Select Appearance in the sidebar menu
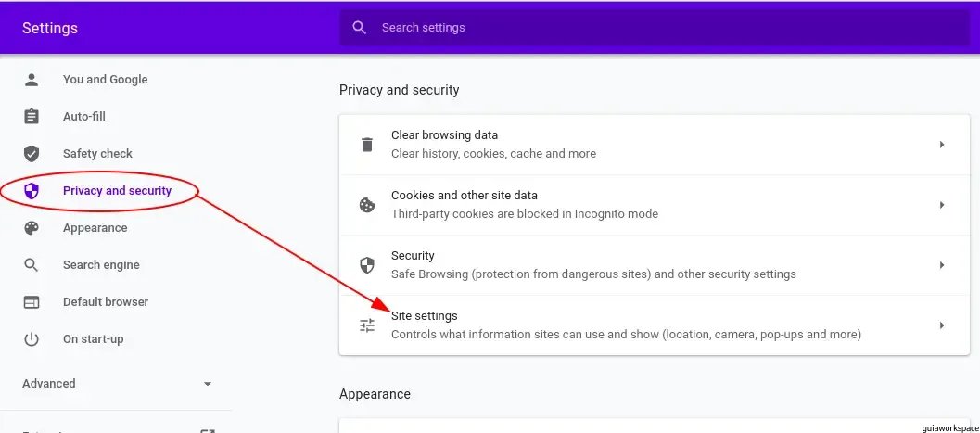980x433 pixels. point(95,228)
